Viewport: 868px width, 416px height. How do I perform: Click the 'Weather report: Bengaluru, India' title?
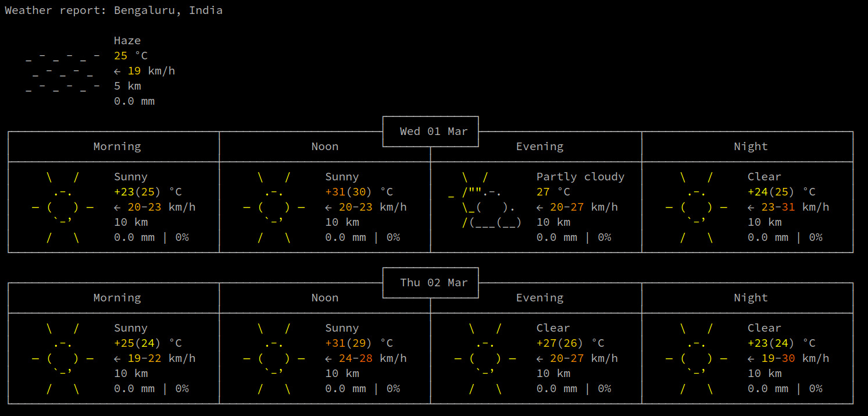point(114,10)
